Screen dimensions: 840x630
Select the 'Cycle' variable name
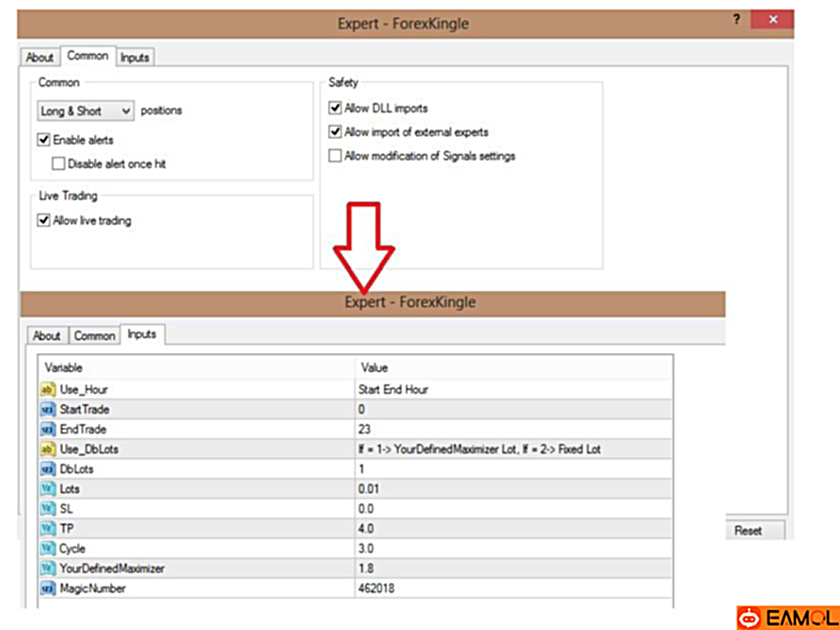pyautogui.click(x=72, y=548)
